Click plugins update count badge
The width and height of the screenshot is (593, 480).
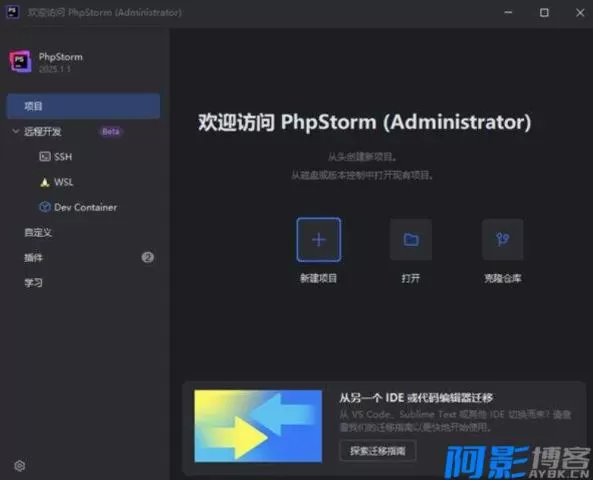pyautogui.click(x=147, y=258)
